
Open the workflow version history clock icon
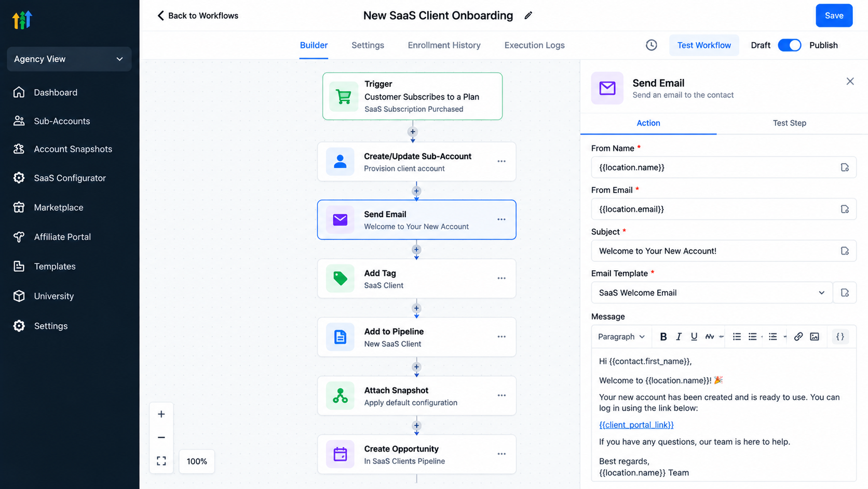click(x=651, y=45)
